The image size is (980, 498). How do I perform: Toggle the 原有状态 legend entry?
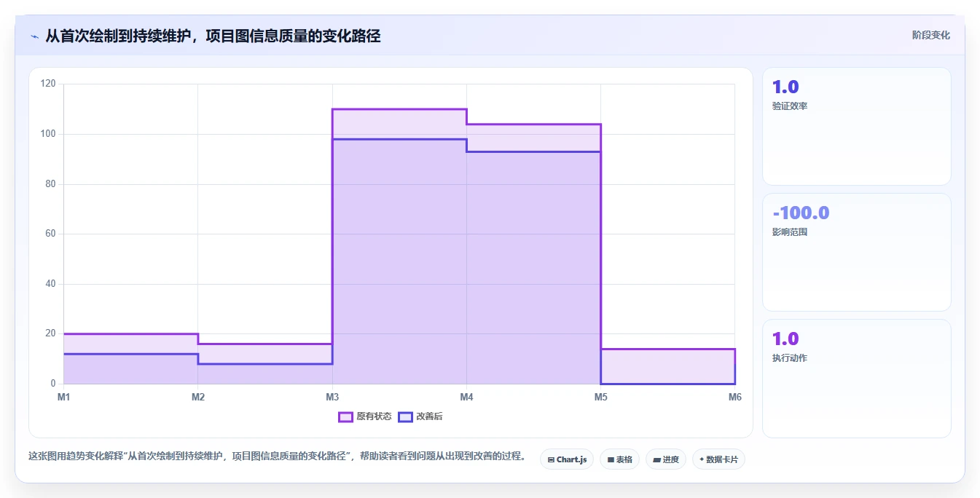click(365, 416)
